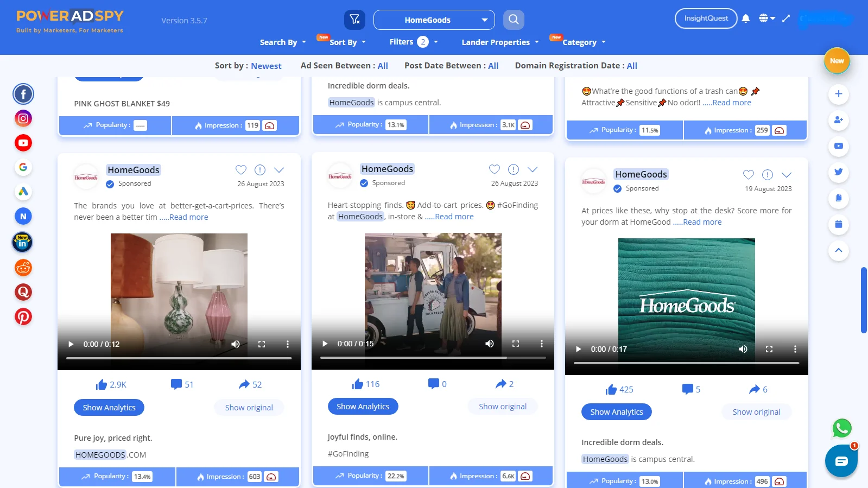
Task: Select the Reddit platform icon in sidebar
Action: (x=23, y=268)
